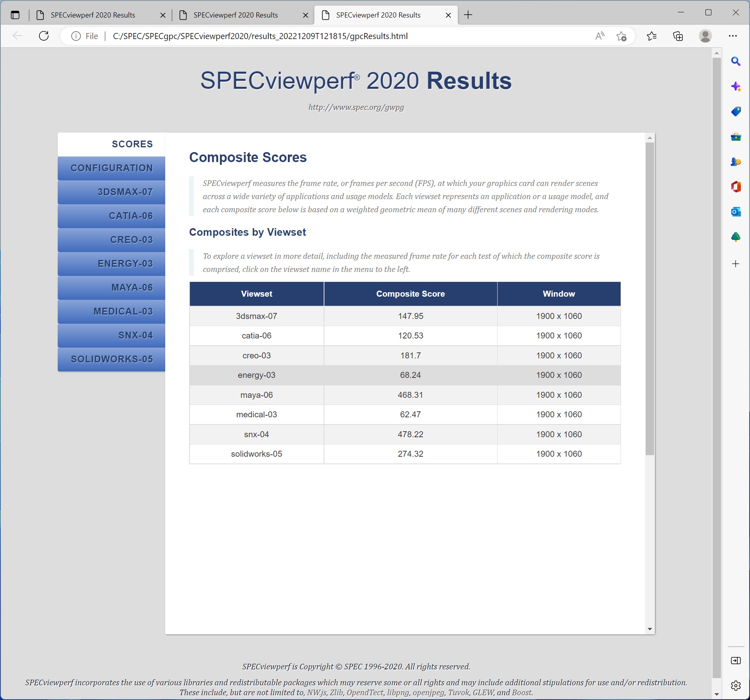
Task: View site information for the file
Action: [76, 36]
